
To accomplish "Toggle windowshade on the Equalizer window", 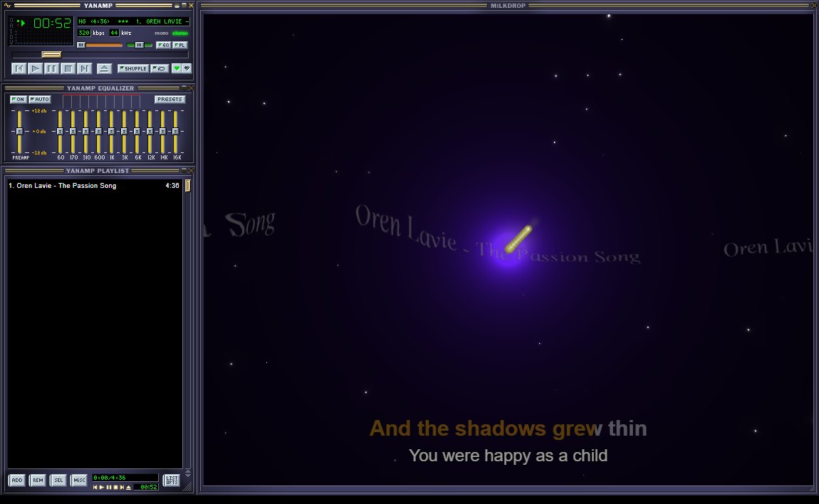I will [x=184, y=88].
